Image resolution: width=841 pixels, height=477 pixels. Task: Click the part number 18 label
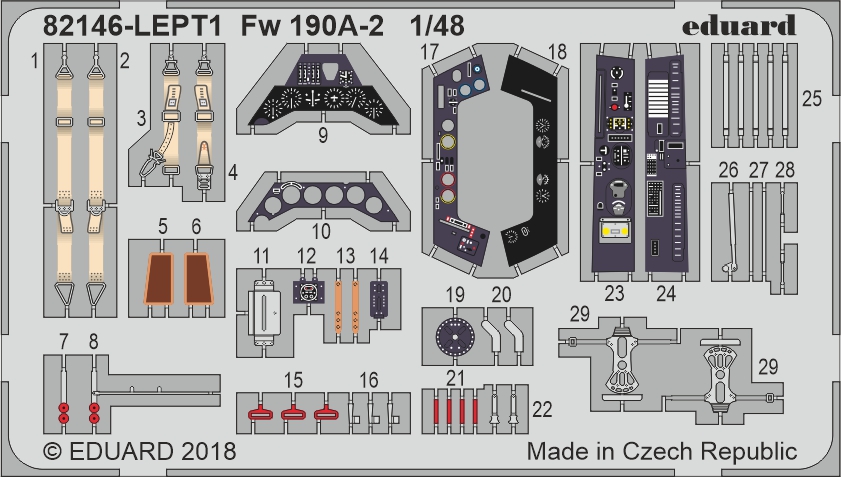(x=558, y=52)
